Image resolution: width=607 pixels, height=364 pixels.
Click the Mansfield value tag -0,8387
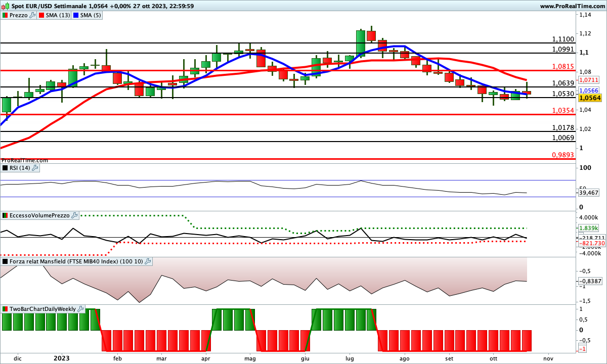[590, 281]
